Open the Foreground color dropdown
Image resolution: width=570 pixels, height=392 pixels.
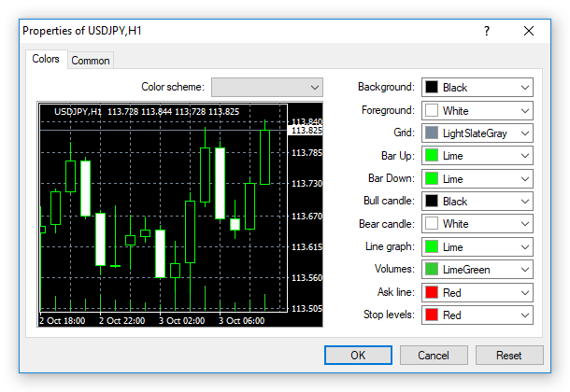click(x=477, y=111)
